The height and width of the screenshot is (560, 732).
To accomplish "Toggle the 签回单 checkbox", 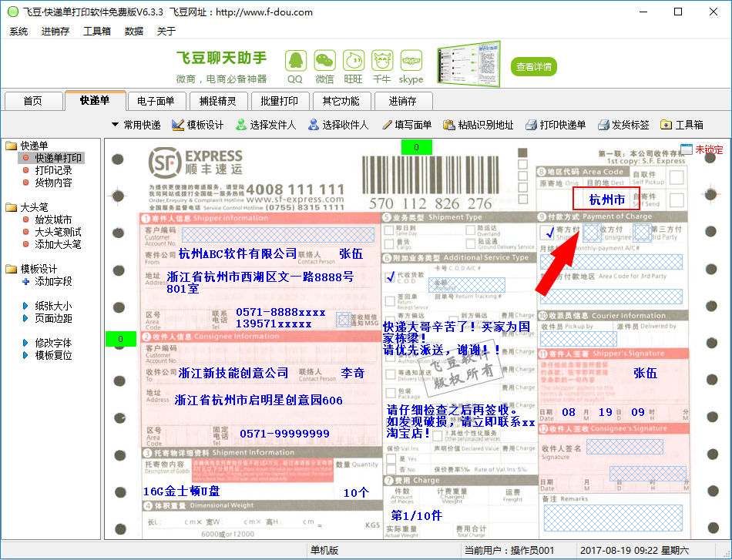I will pos(390,301).
